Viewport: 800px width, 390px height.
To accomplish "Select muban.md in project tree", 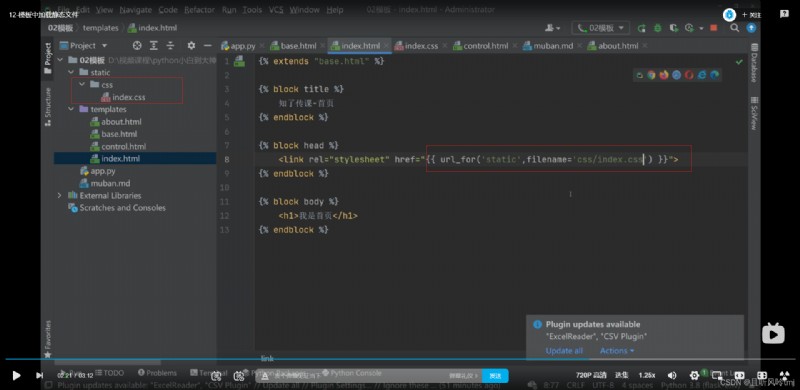I will 105,183.
